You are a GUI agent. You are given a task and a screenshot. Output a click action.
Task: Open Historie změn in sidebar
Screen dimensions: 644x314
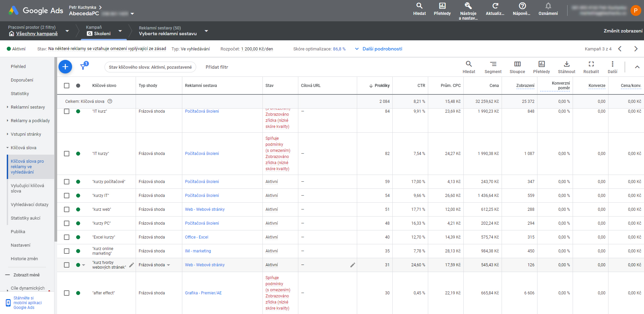point(24,259)
